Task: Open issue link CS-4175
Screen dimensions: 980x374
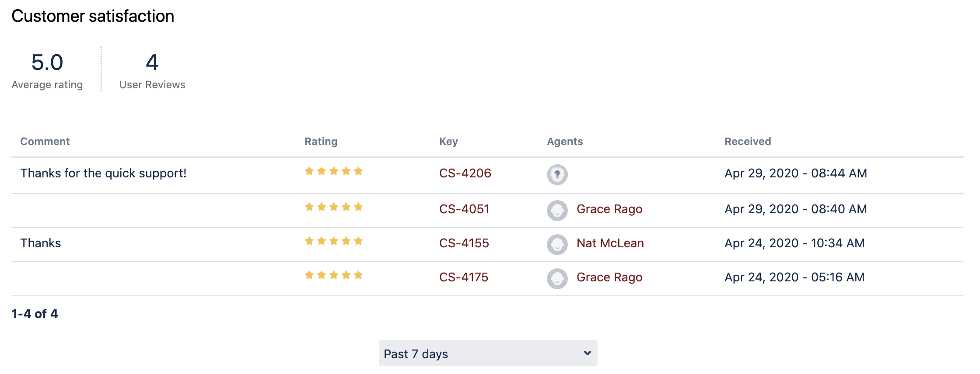Action: point(463,277)
